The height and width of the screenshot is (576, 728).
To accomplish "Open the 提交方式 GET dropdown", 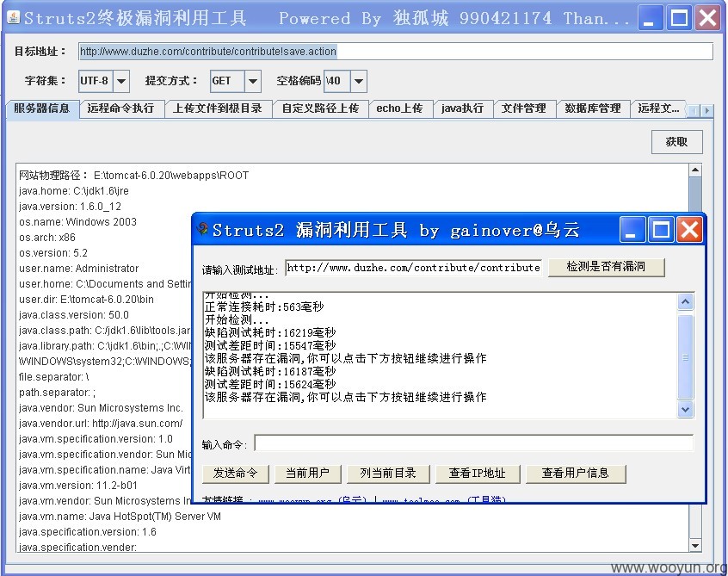I will point(253,81).
